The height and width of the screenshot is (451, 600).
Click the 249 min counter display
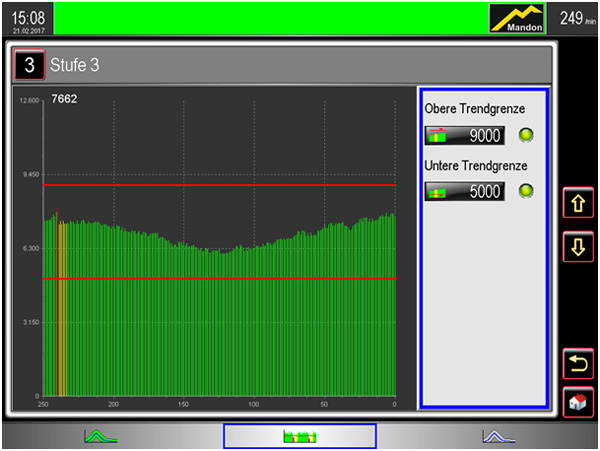(x=576, y=19)
